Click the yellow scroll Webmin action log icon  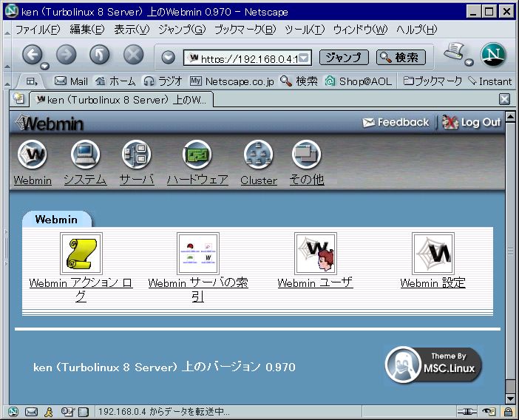click(81, 254)
